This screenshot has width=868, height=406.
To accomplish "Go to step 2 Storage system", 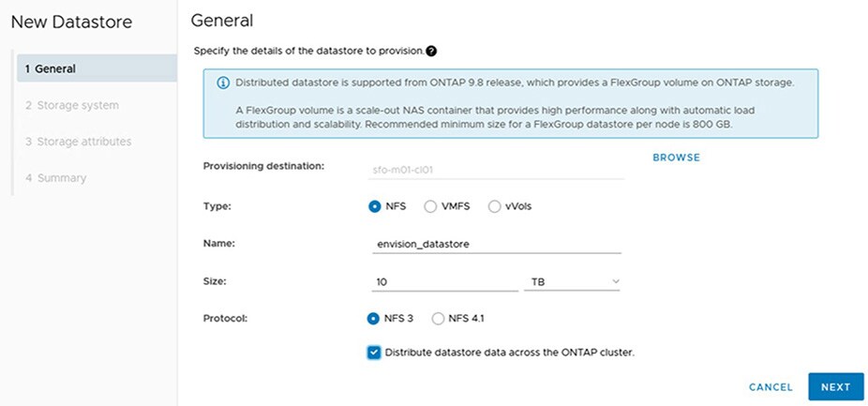I will pyautogui.click(x=71, y=105).
